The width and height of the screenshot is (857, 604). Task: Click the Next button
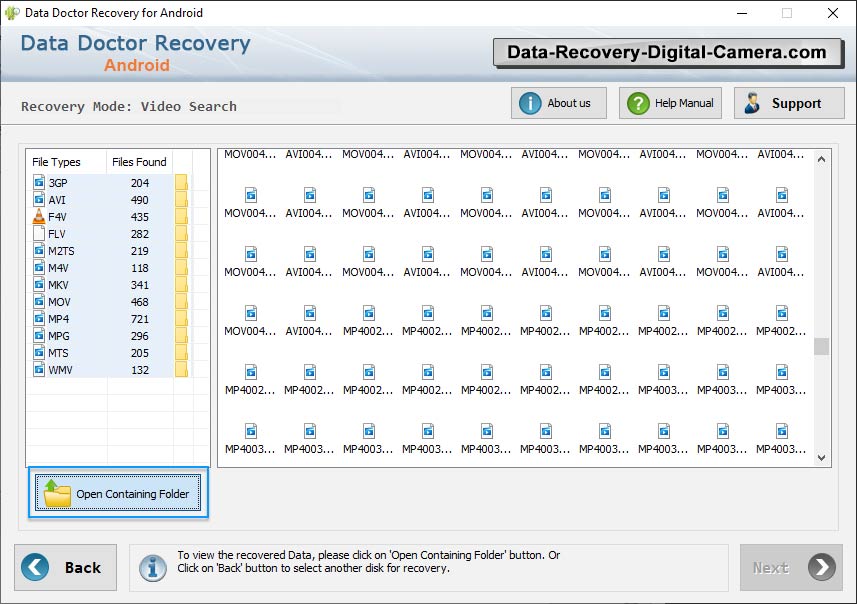coord(791,567)
